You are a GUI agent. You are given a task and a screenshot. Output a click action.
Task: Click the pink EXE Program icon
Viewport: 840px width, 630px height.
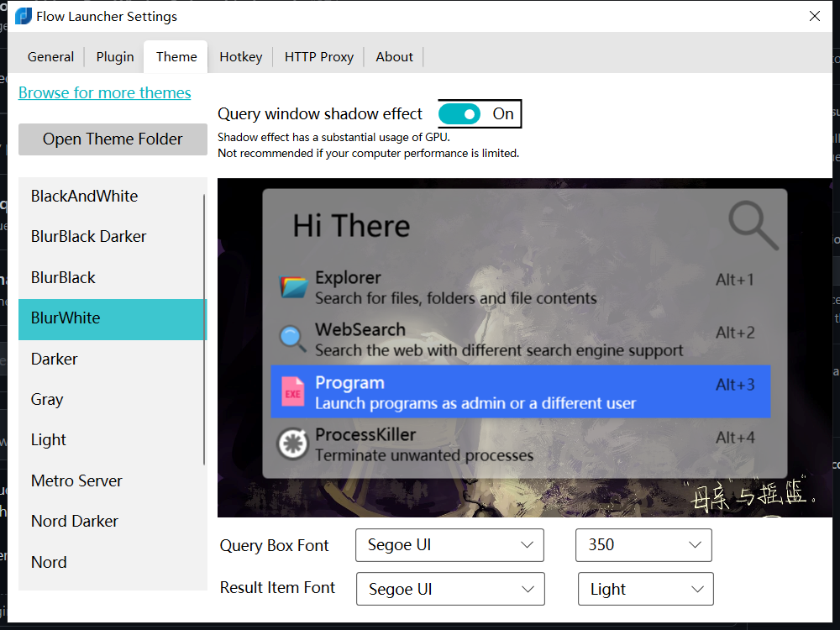pyautogui.click(x=293, y=391)
